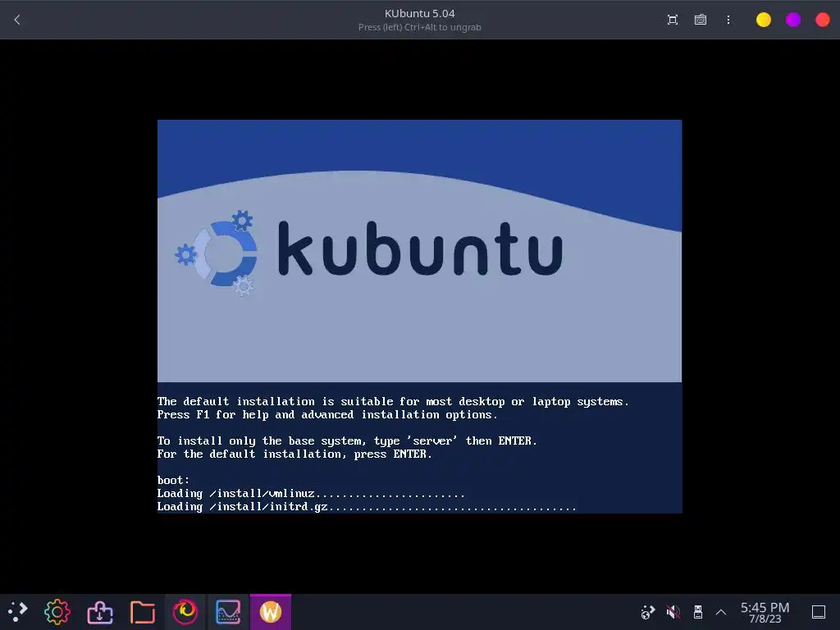Toggle the muted volume tray icon
This screenshot has width=840, height=630.
(673, 612)
